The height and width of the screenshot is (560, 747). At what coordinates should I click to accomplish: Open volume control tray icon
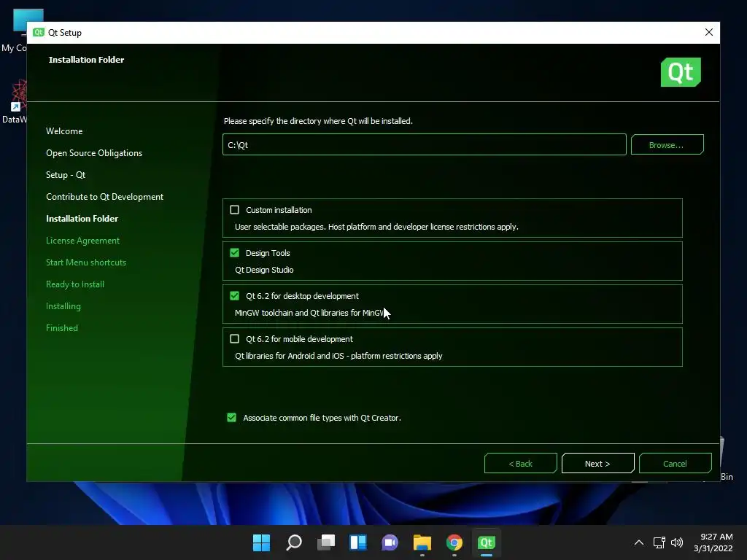(676, 542)
